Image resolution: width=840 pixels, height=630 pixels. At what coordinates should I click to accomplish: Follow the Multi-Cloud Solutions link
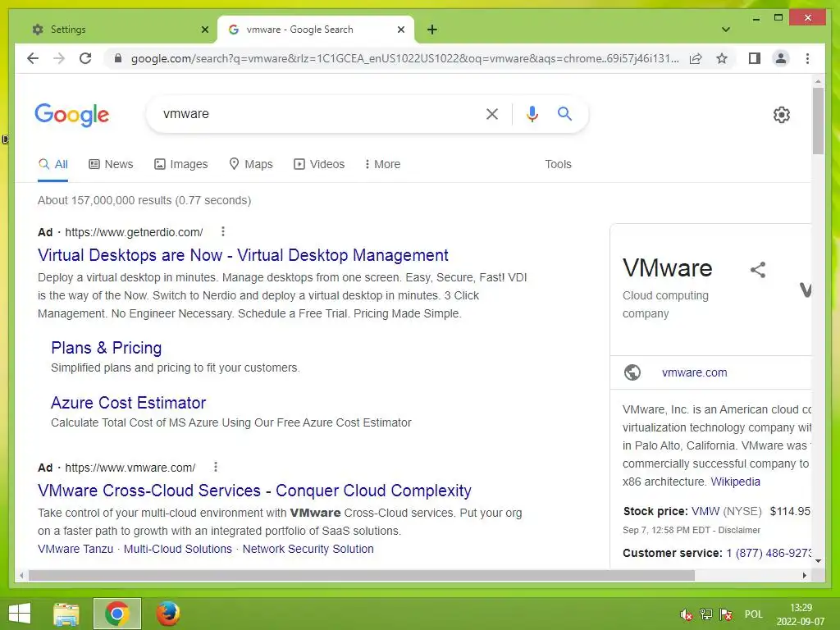(178, 549)
